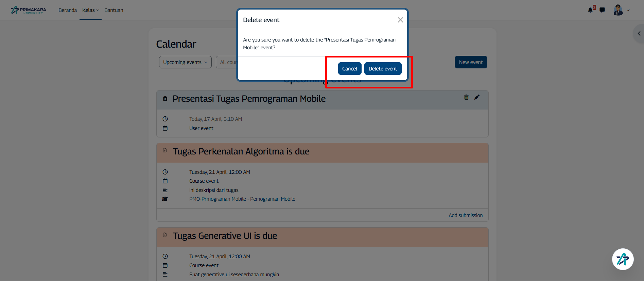Screen dimensions: 644x281
Task: Click the floating Primakara chat widget
Action: (623, 259)
